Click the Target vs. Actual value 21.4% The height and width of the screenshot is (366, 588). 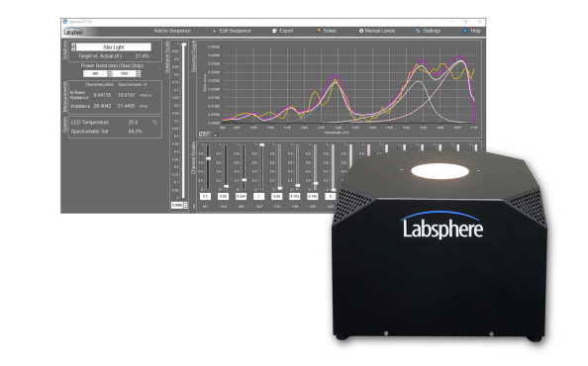coord(143,56)
